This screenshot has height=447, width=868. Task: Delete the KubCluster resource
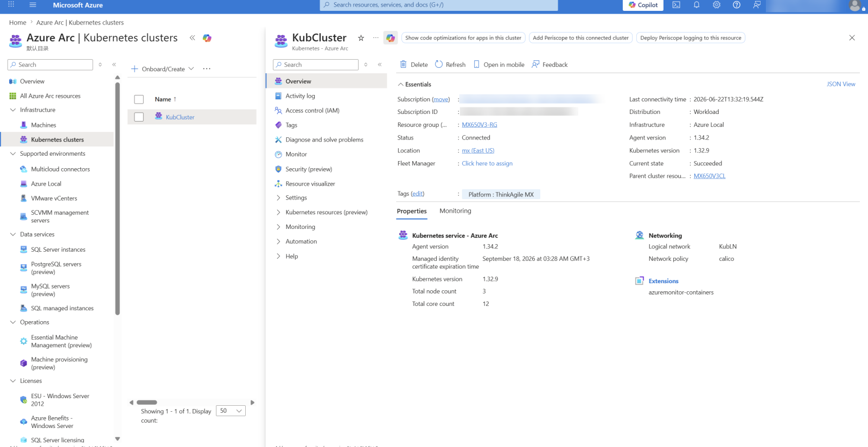(414, 65)
